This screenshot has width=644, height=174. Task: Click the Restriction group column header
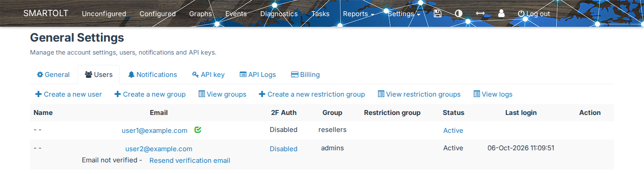(392, 113)
